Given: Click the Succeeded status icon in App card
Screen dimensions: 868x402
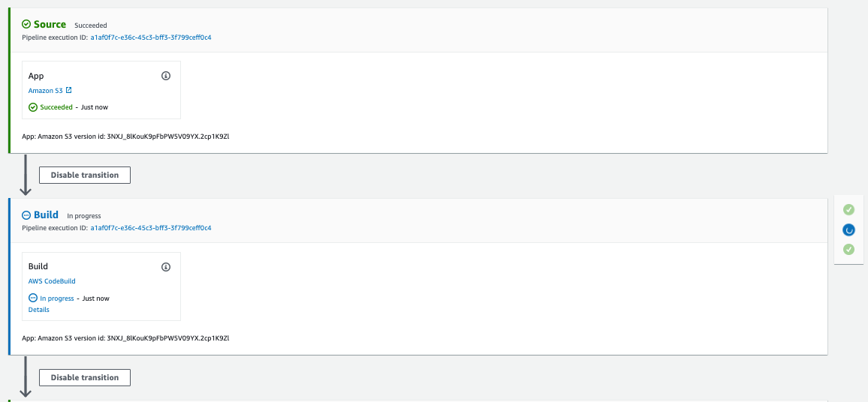Looking at the screenshot, I should (x=32, y=107).
